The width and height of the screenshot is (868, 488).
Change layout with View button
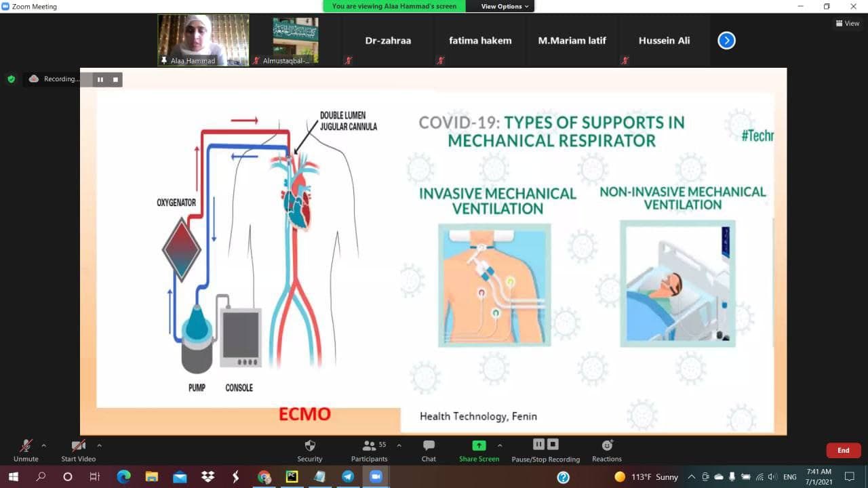tap(848, 24)
